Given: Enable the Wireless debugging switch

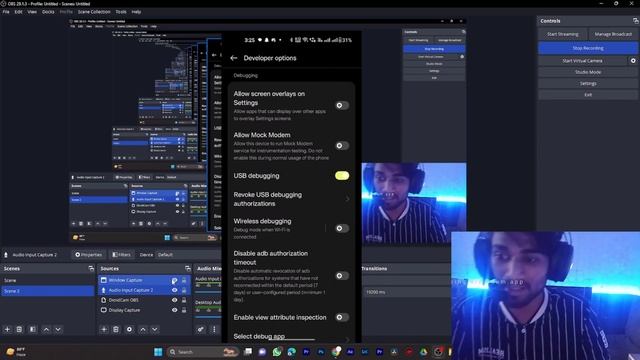Looking at the screenshot, I should tap(342, 228).
